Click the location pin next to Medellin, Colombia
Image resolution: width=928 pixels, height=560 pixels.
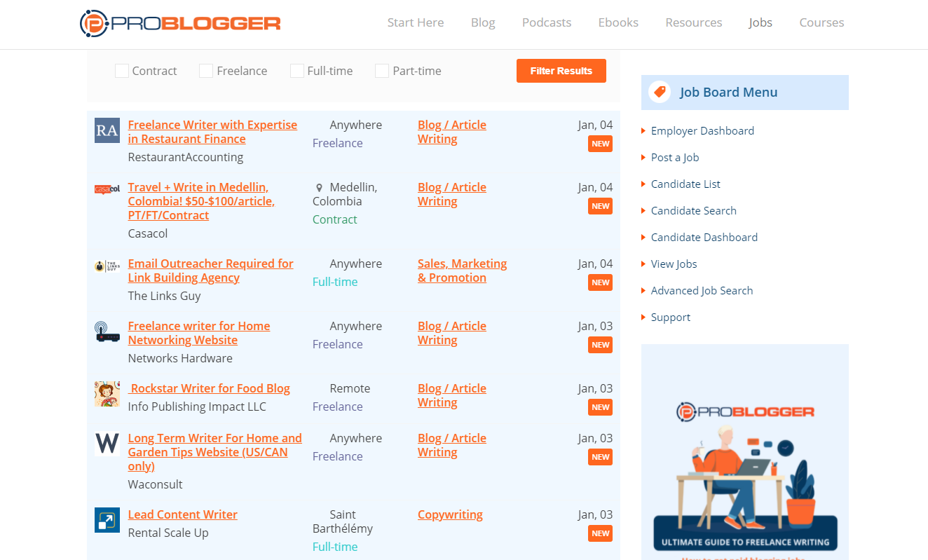(320, 188)
